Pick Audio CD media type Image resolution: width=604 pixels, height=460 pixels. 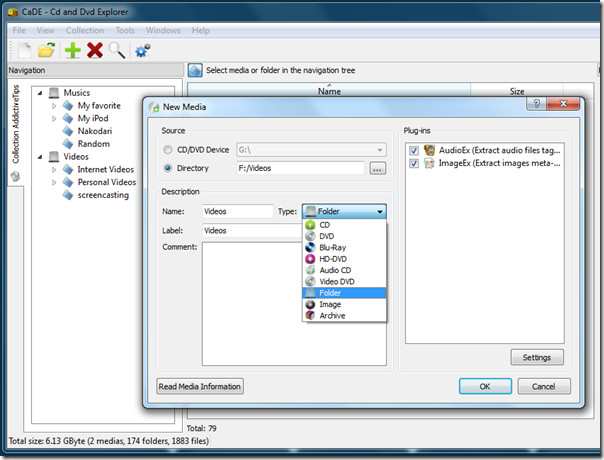(x=344, y=270)
